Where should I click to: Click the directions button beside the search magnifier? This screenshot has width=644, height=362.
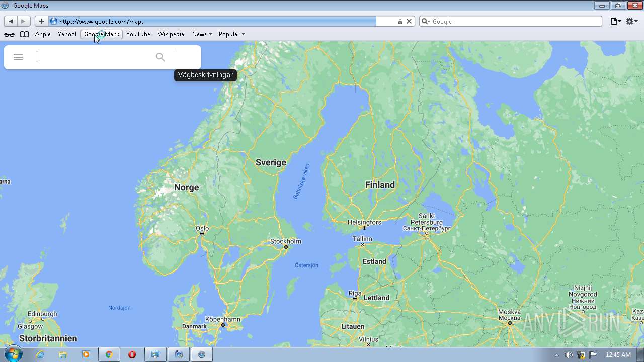click(187, 57)
